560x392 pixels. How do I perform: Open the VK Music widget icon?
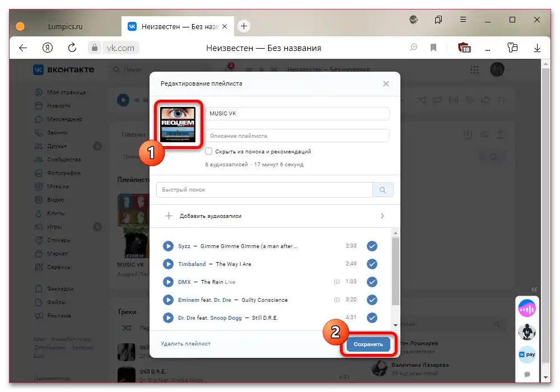(527, 309)
